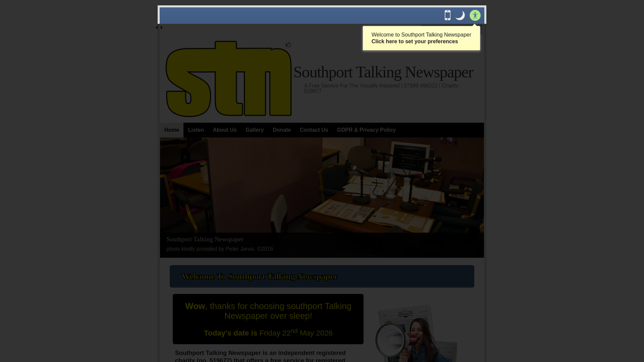Click the phone number 07999 496322 text
Screen dimensions: 644x362
420,86
